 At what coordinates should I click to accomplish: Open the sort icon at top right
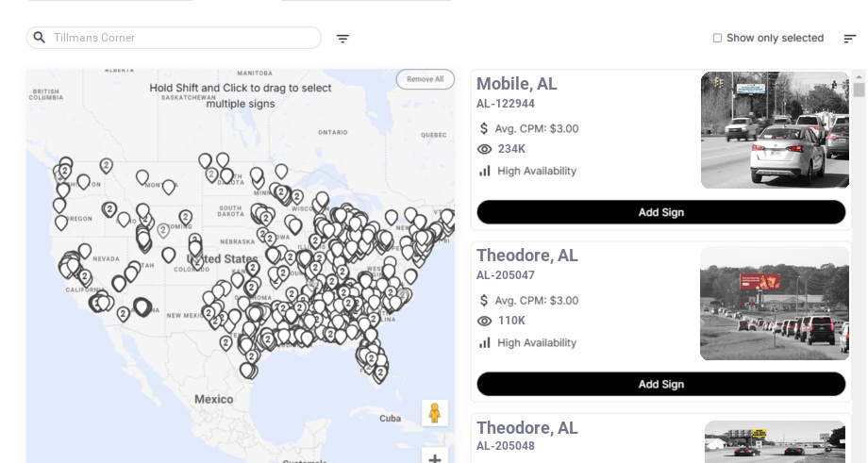(849, 39)
